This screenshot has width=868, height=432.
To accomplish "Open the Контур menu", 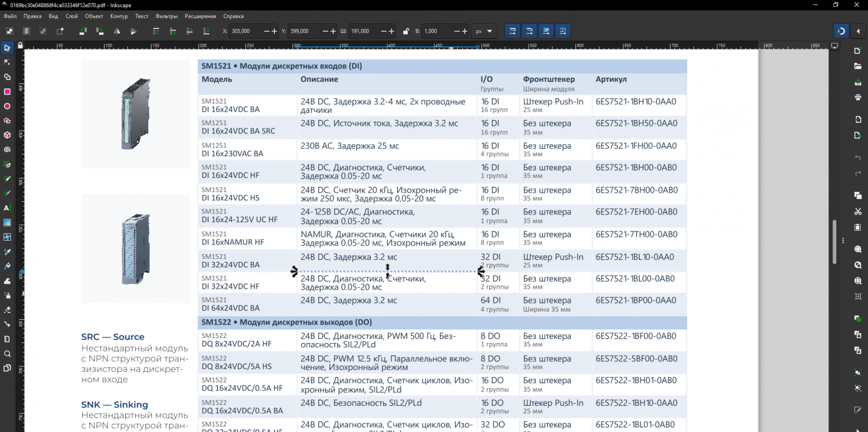I will (119, 16).
